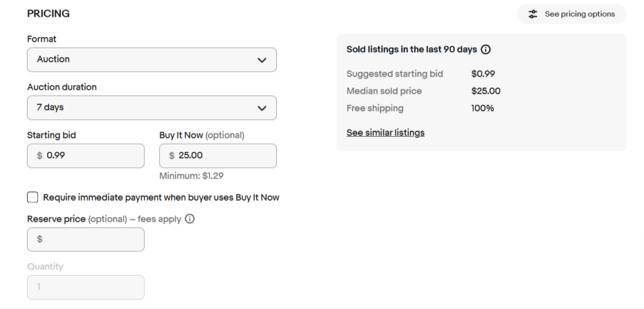Click the Require immediate payment label text
Screen dimensions: 644x309
tap(161, 197)
